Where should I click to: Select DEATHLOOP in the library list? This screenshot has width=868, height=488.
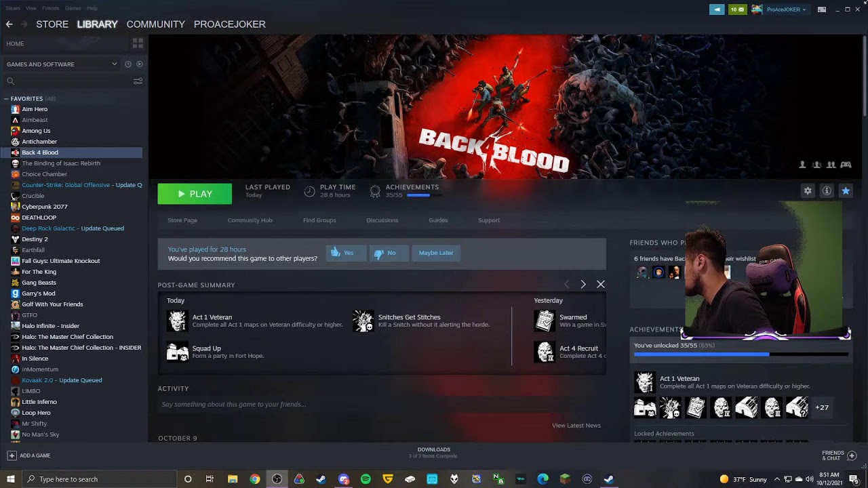pyautogui.click(x=39, y=218)
